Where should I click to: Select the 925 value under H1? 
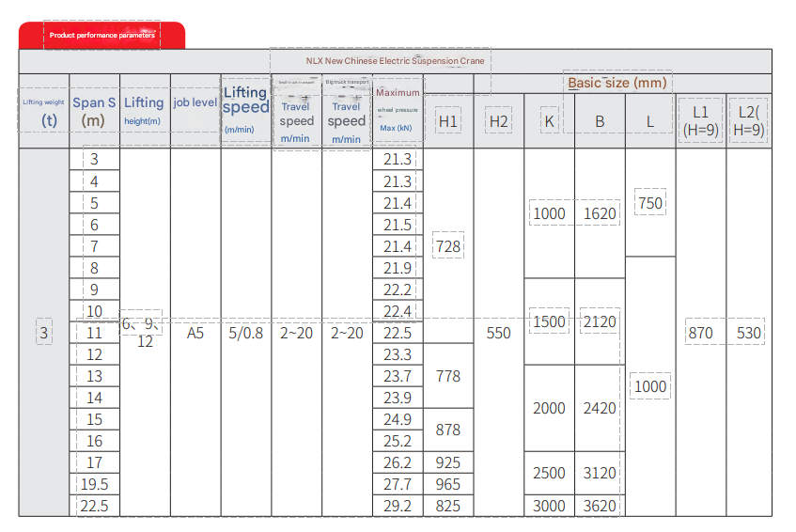(x=447, y=462)
